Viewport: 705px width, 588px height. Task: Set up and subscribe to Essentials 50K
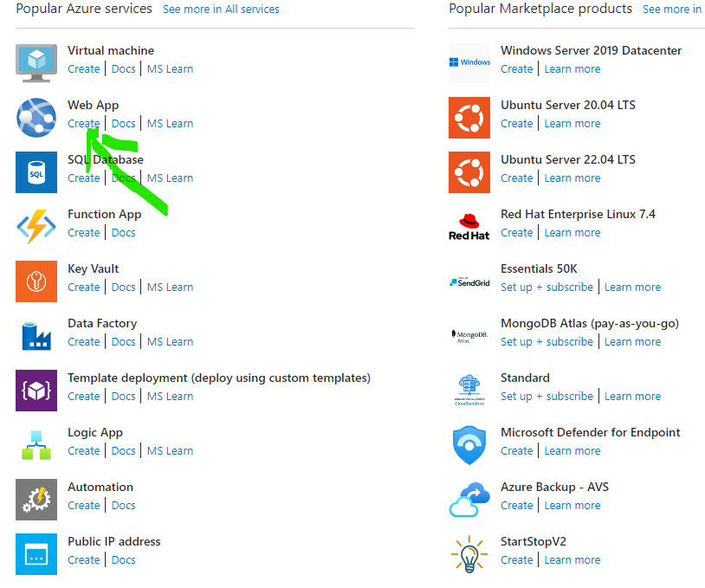[547, 287]
